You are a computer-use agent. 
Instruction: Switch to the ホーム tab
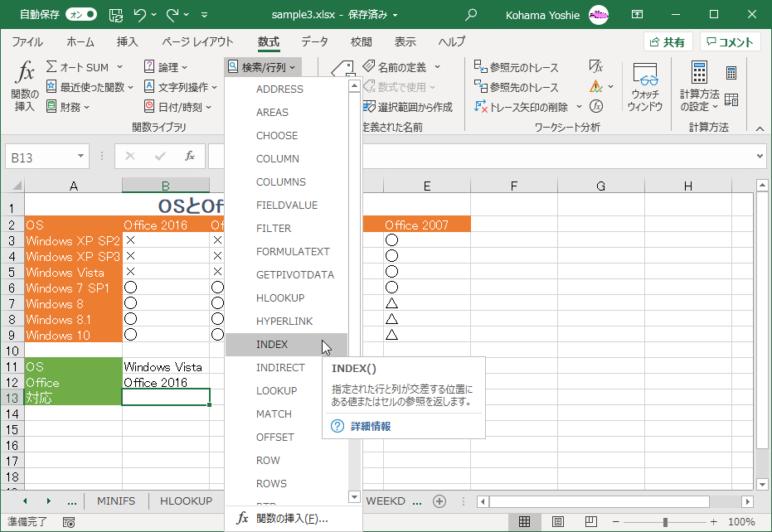point(80,41)
